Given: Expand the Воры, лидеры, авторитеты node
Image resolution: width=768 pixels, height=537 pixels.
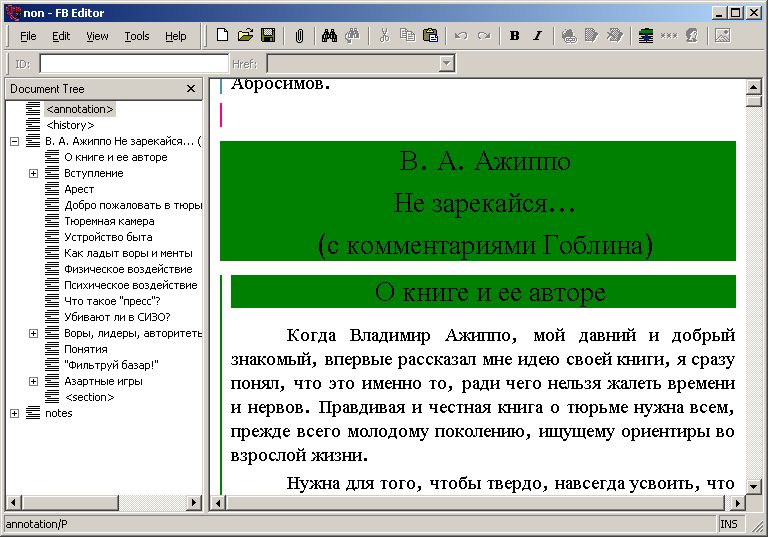Looking at the screenshot, I should tap(33, 334).
